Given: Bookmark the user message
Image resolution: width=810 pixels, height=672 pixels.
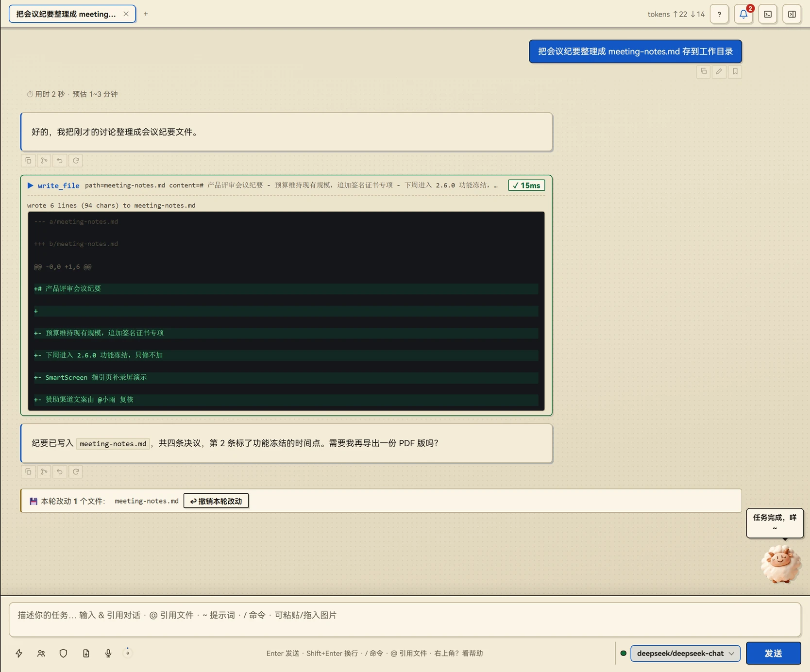Looking at the screenshot, I should tap(735, 71).
